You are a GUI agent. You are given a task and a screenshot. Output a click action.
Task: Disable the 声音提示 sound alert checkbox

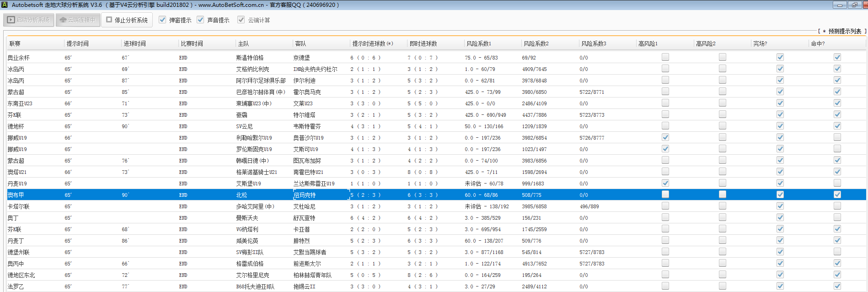200,20
